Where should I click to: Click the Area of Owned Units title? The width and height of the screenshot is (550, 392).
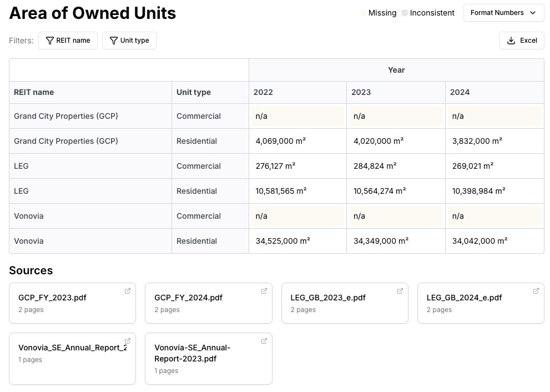click(x=93, y=13)
